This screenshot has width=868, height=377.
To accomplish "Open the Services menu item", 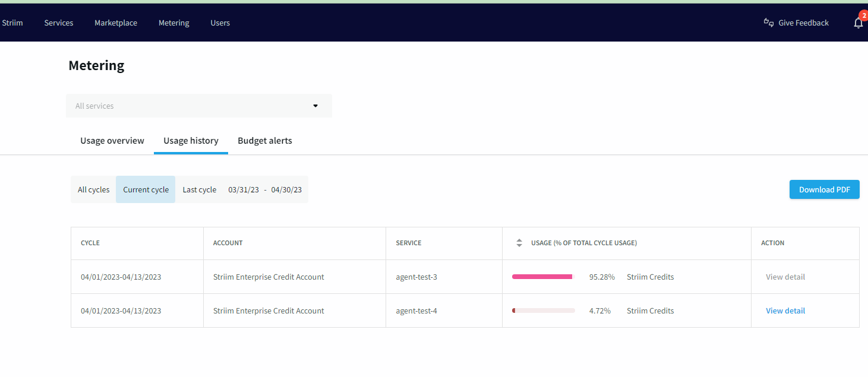I will tap(59, 23).
